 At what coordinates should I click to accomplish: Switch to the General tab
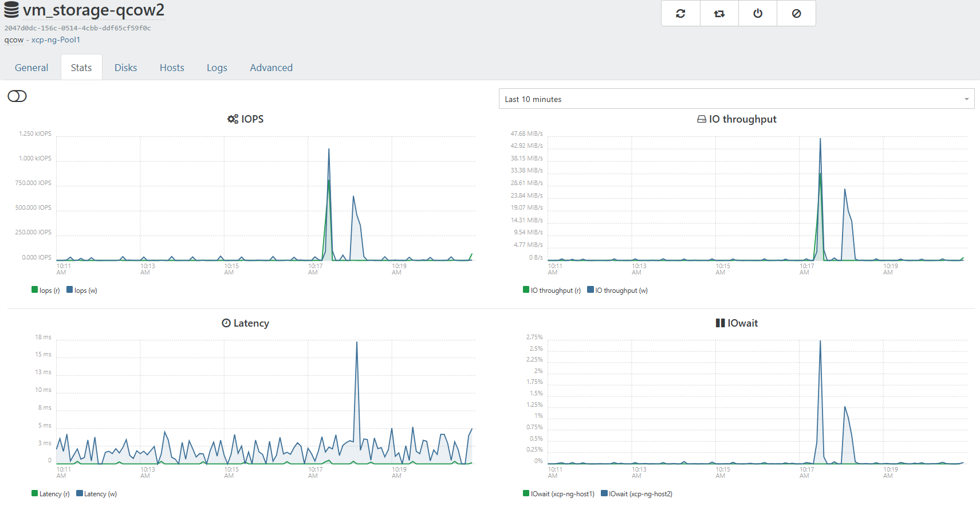(32, 68)
